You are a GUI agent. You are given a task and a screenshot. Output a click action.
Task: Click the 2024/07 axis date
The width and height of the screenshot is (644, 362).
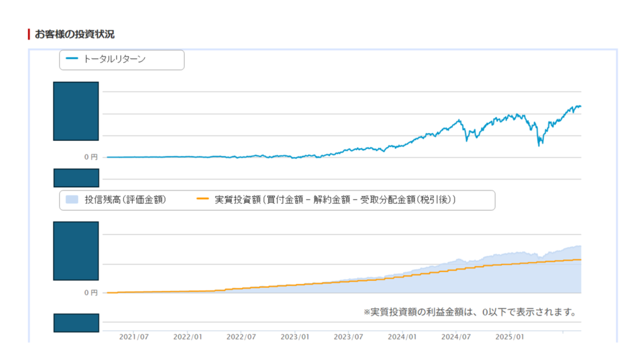pos(457,337)
